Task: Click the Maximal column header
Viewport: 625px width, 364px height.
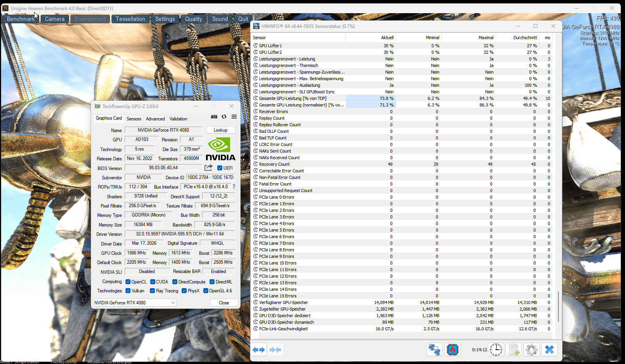Action: tap(469, 38)
